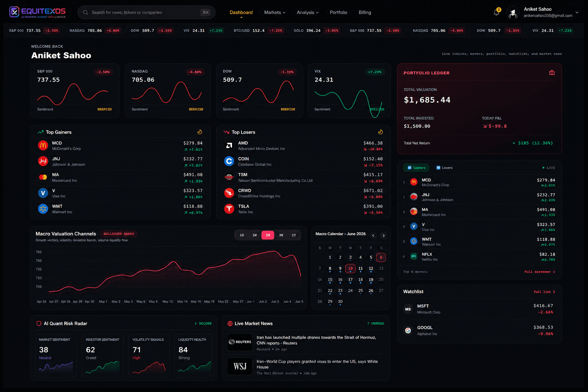Open the VIX index card
The height and width of the screenshot is (392, 588).
click(349, 91)
